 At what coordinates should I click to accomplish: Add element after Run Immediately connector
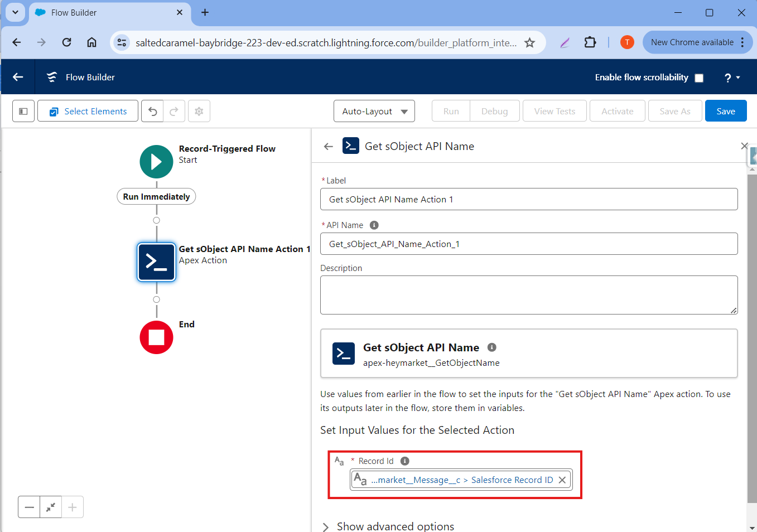point(157,220)
